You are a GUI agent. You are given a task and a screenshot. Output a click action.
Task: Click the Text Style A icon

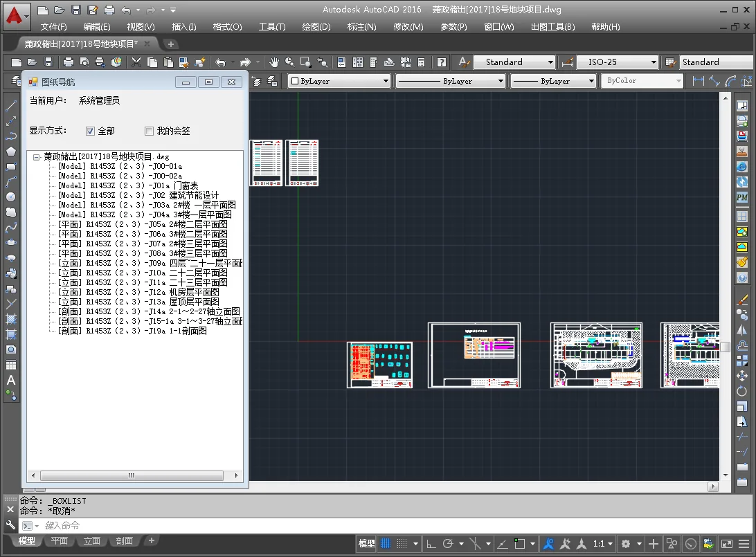(x=464, y=62)
